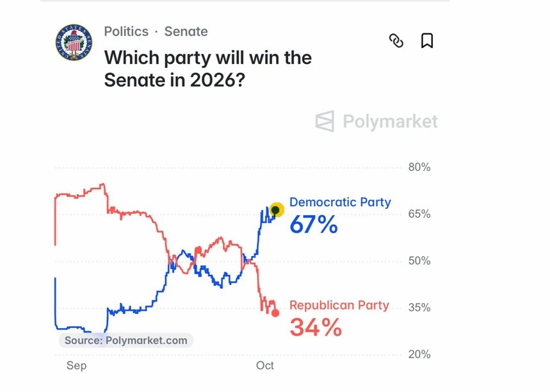Open the 2026 Senate market title
550x392 pixels.
[207, 69]
